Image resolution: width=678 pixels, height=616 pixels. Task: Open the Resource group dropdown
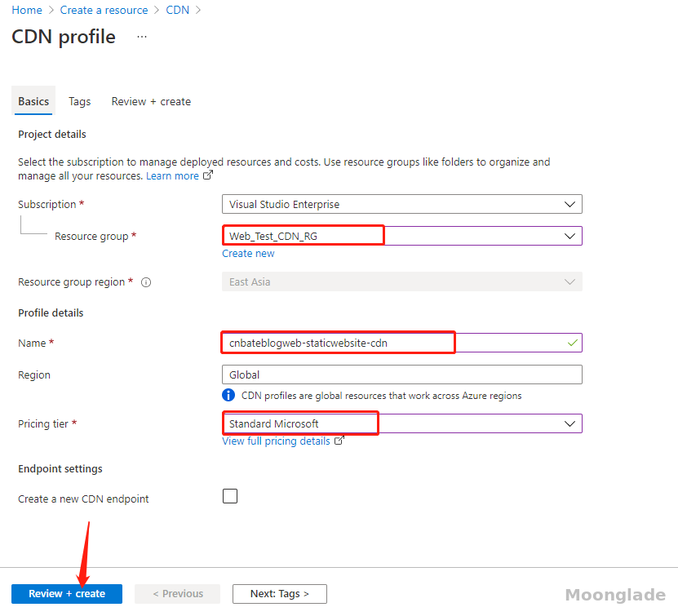402,236
